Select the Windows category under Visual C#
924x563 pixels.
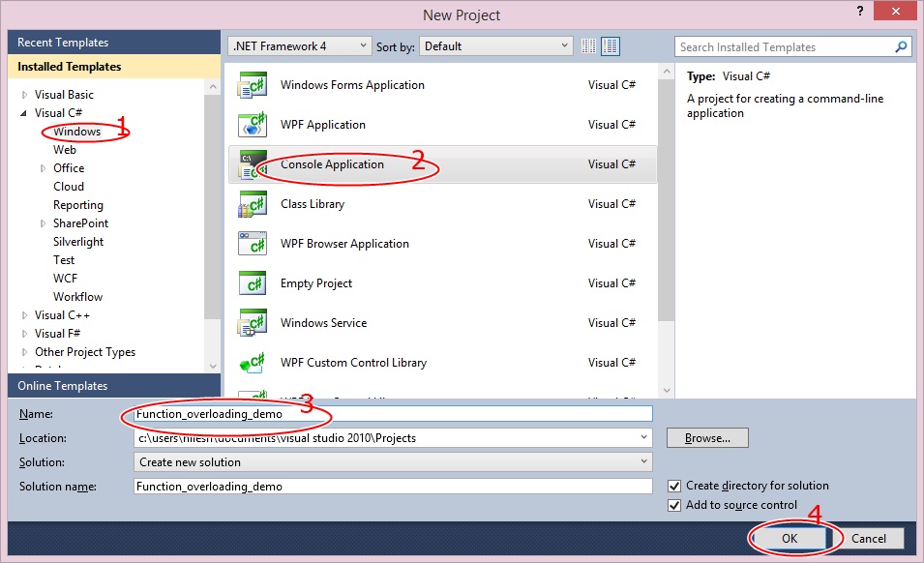tap(77, 132)
